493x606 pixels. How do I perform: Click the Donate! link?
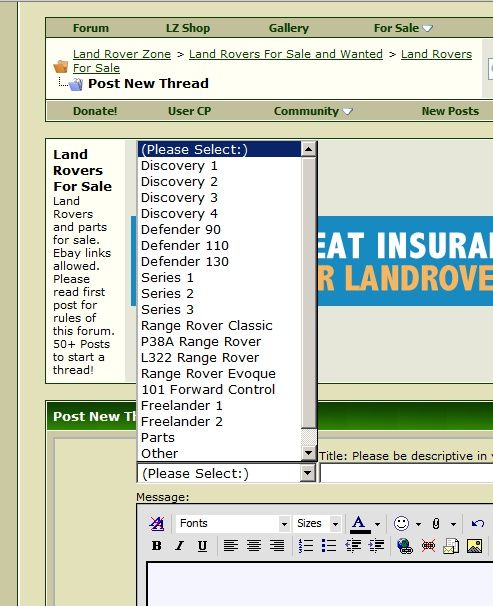coord(95,111)
